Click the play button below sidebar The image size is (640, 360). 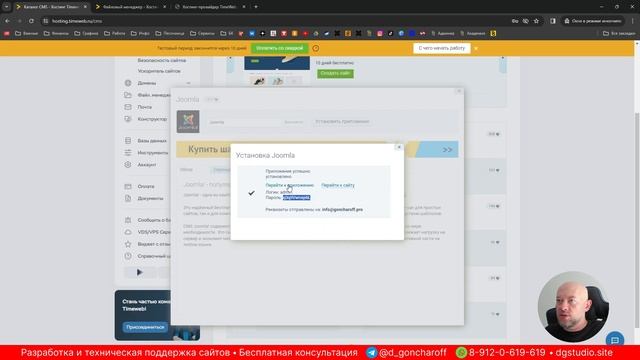click(140, 272)
